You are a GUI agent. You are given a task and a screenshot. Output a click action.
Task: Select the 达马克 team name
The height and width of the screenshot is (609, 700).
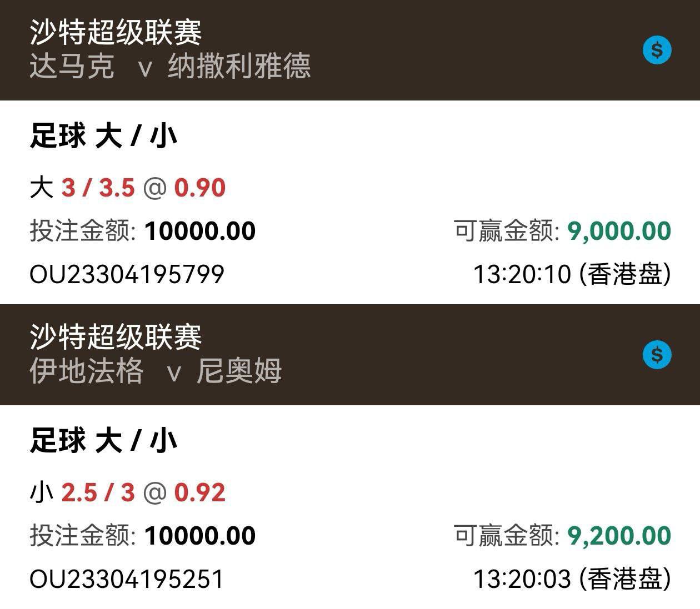click(x=72, y=67)
